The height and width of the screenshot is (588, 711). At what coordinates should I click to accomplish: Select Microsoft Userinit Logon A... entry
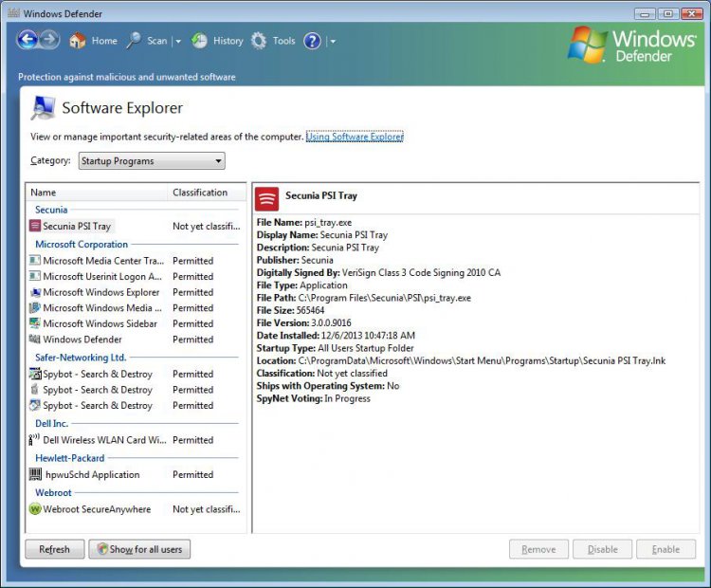click(102, 276)
